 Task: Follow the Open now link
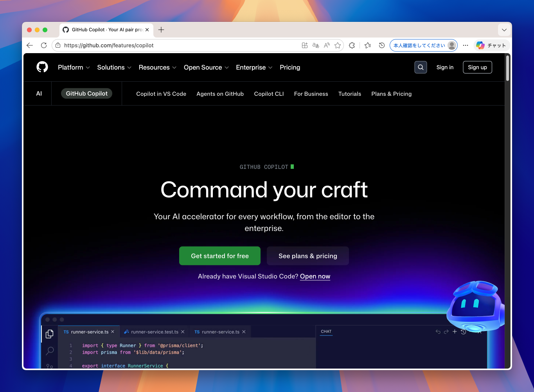[315, 276]
